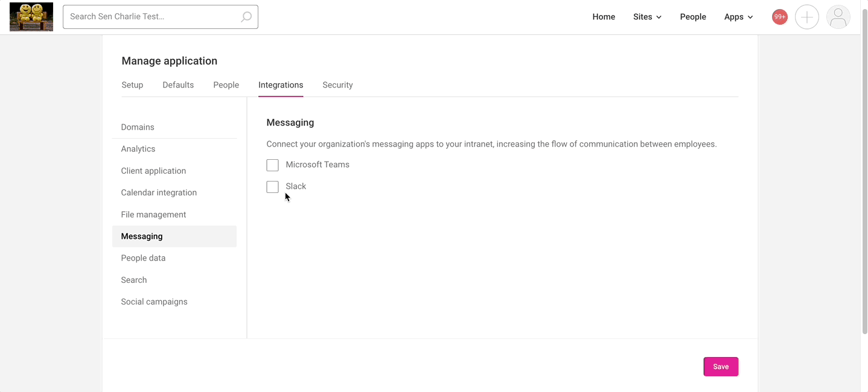This screenshot has height=392, width=868.
Task: Navigate to Home in the top bar
Action: pos(604,16)
